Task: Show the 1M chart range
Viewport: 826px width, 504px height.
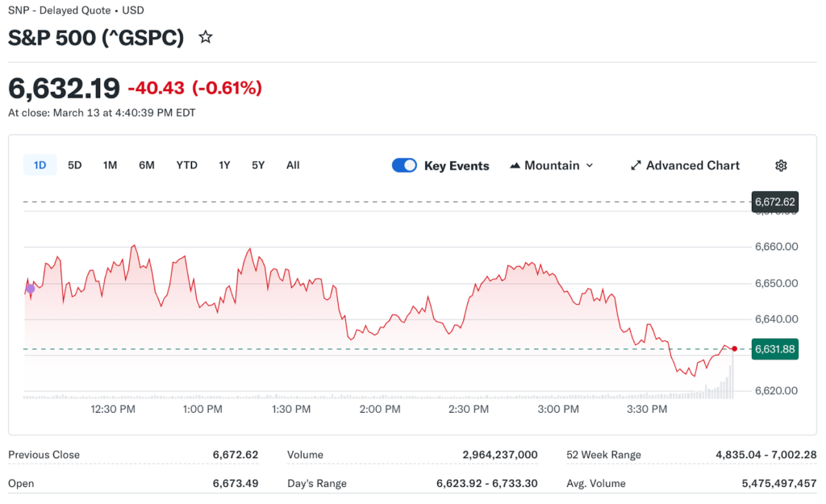Action: click(111, 165)
